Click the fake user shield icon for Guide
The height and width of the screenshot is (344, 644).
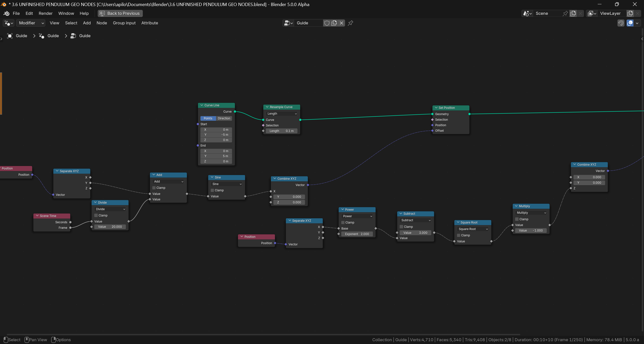pyautogui.click(x=327, y=23)
